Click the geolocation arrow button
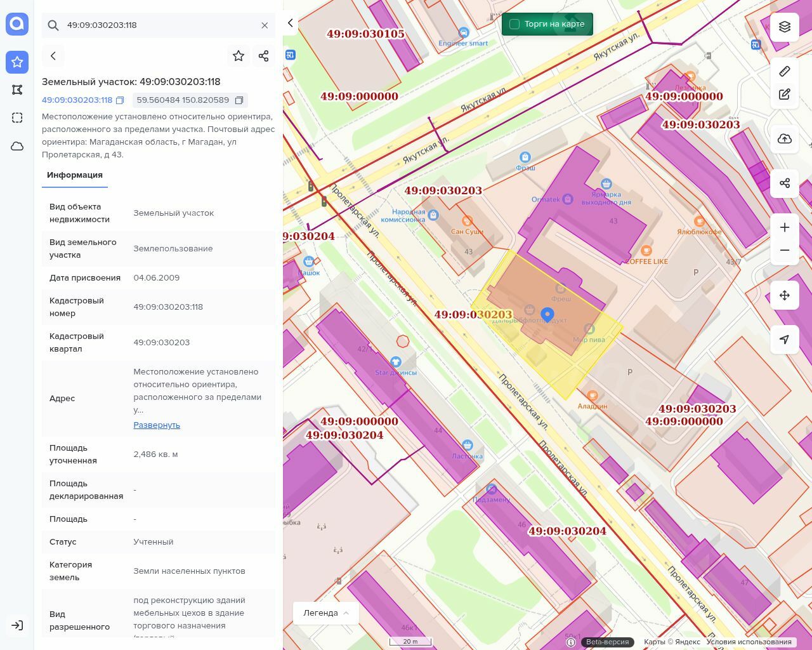 click(785, 340)
